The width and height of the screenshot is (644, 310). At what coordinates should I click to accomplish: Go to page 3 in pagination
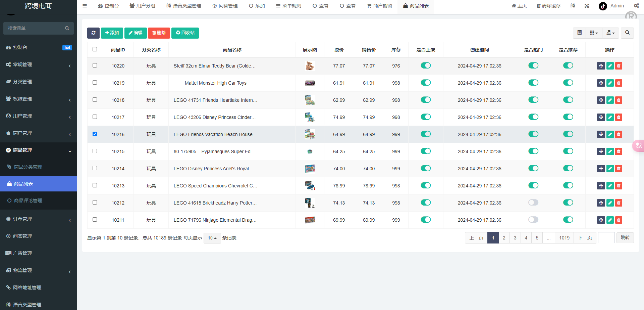click(x=515, y=238)
